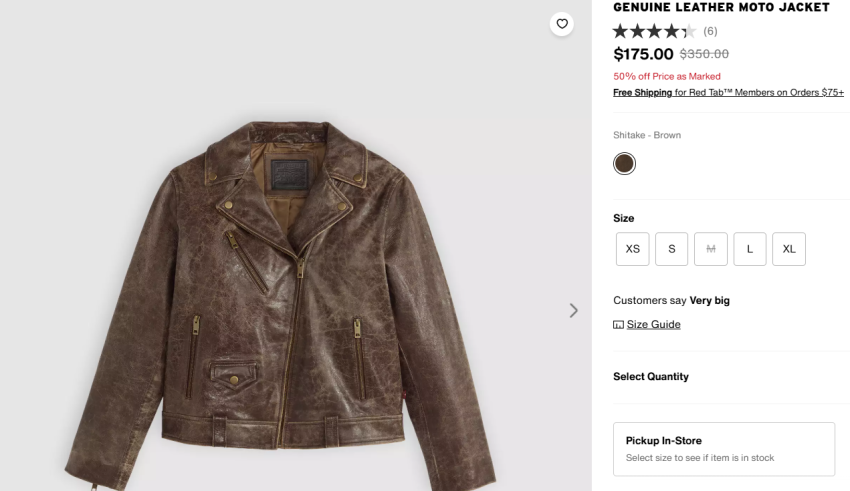Image resolution: width=850 pixels, height=491 pixels.
Task: Select size XS
Action: (633, 249)
